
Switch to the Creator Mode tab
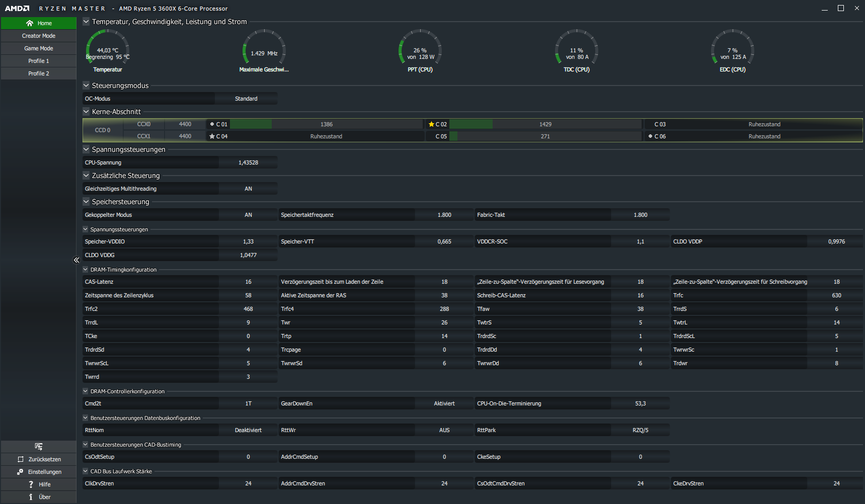39,36
